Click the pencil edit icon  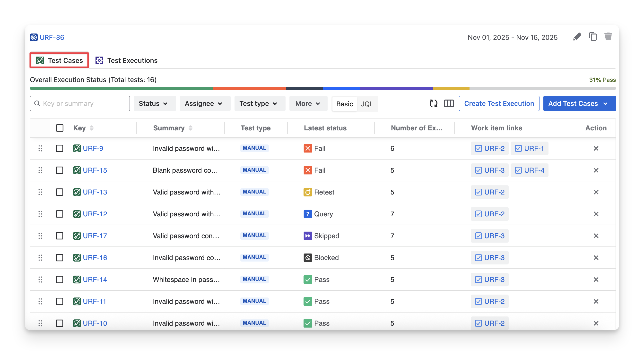tap(577, 37)
